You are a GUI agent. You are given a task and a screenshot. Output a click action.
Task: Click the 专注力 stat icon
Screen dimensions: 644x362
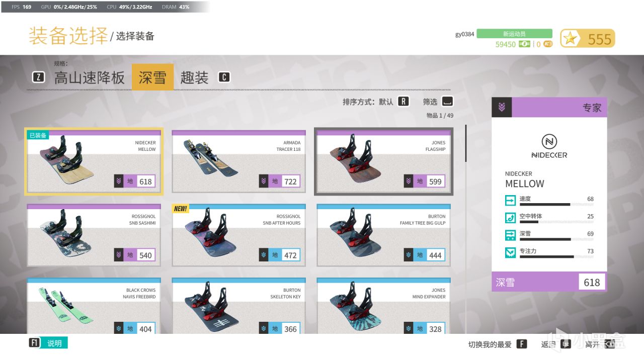(x=511, y=252)
